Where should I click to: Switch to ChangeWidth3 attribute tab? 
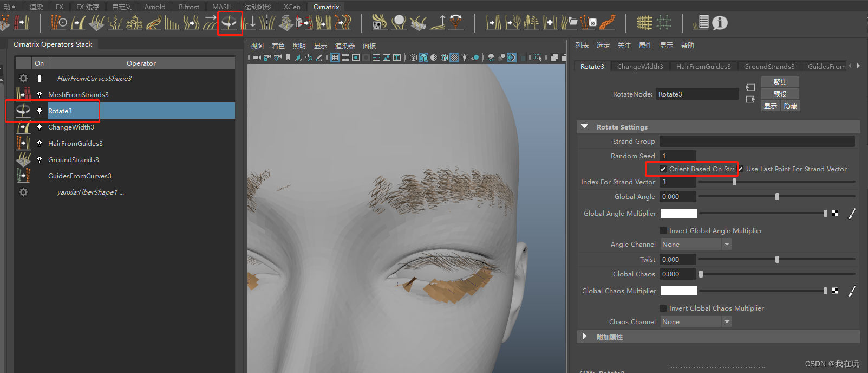tap(640, 67)
